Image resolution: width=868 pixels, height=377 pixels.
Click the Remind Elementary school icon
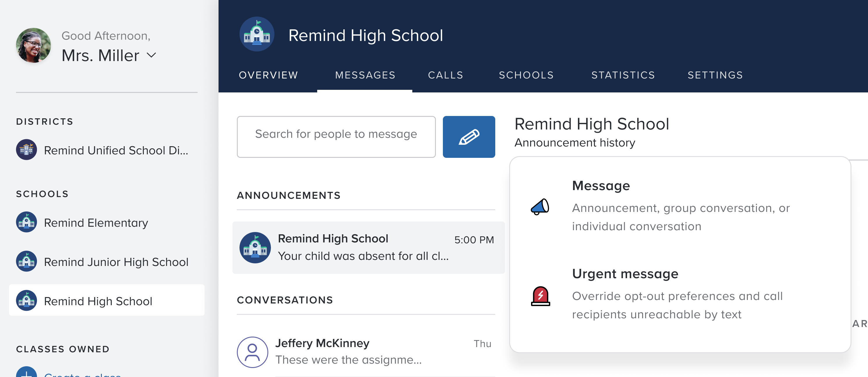[26, 222]
